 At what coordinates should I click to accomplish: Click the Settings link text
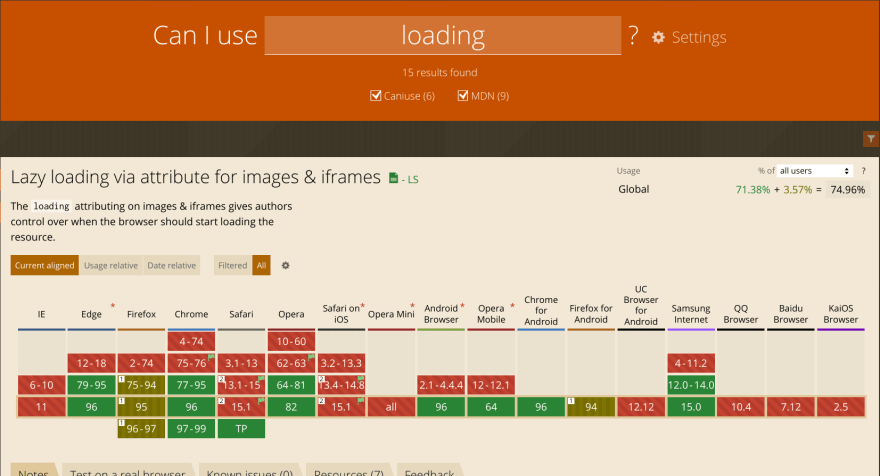point(699,37)
